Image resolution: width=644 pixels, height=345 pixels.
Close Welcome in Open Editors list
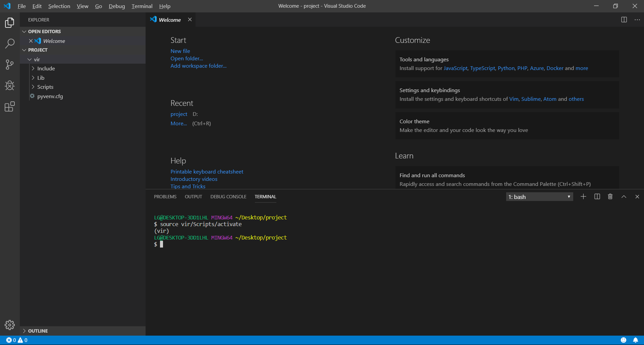tap(31, 41)
